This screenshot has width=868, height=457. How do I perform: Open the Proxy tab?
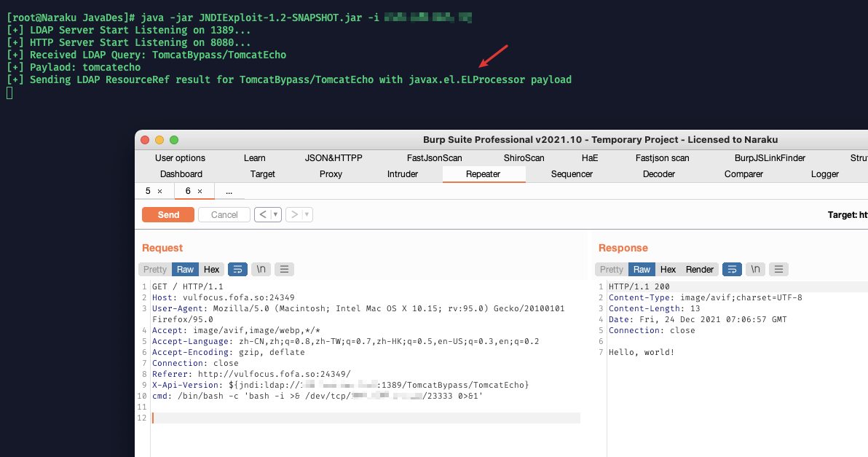click(331, 174)
